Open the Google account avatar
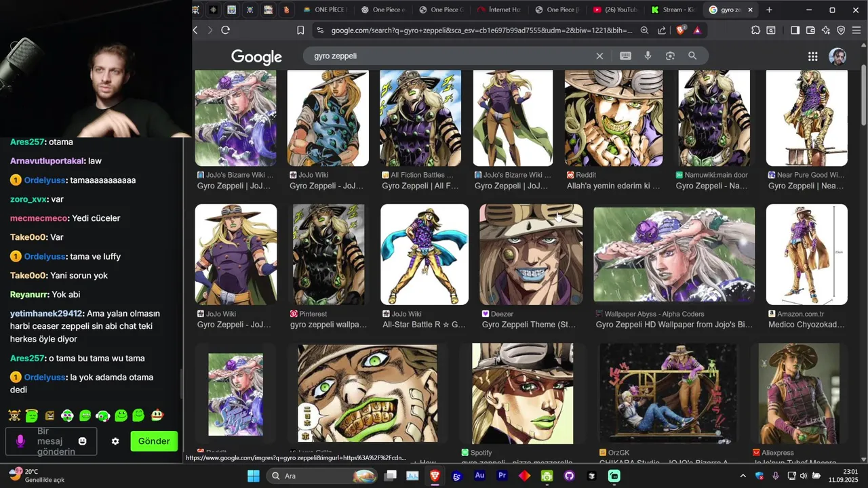This screenshot has width=868, height=488. (x=837, y=56)
